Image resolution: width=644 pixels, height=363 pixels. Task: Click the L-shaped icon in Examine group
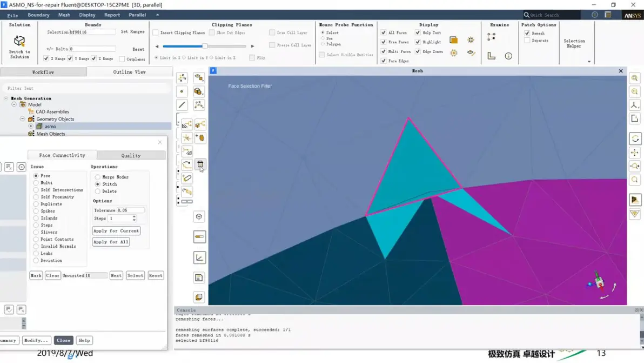(492, 56)
